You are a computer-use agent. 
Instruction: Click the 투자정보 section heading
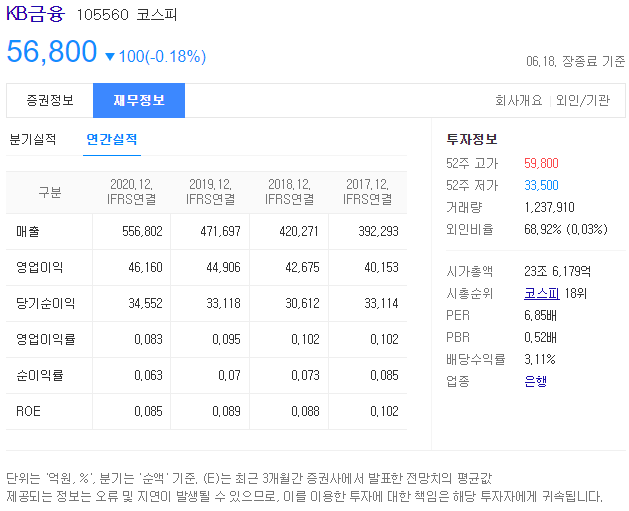click(472, 139)
